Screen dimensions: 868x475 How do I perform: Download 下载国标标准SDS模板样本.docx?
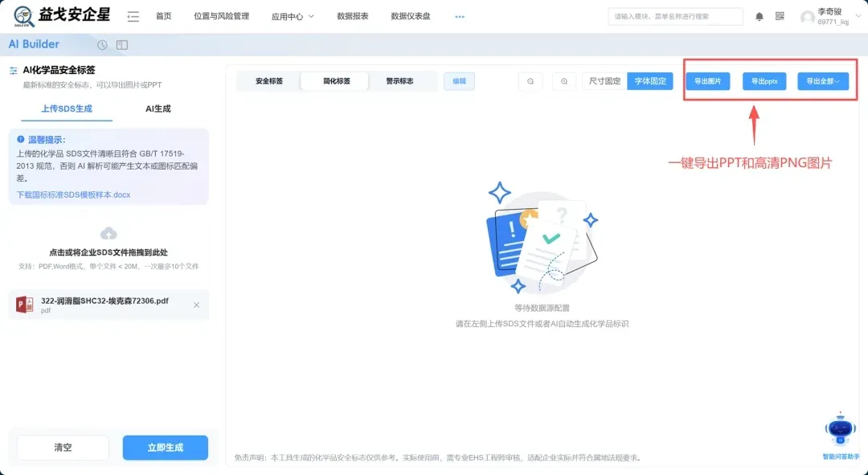(x=74, y=195)
